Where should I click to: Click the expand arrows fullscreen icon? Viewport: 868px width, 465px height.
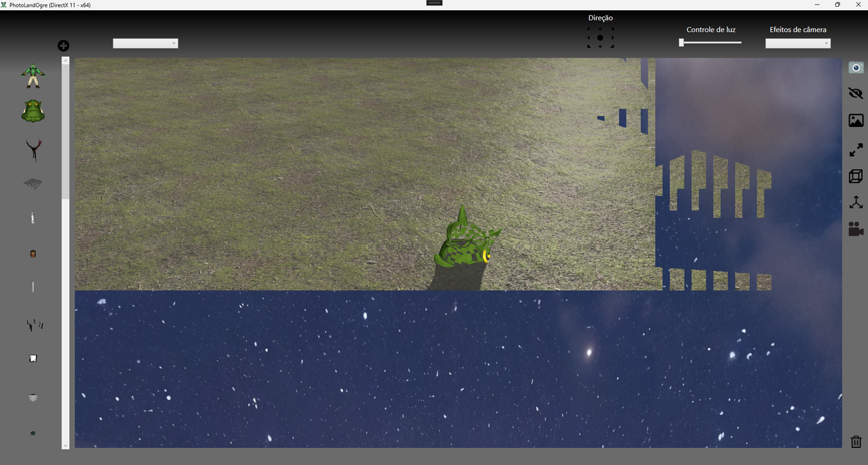tap(856, 149)
